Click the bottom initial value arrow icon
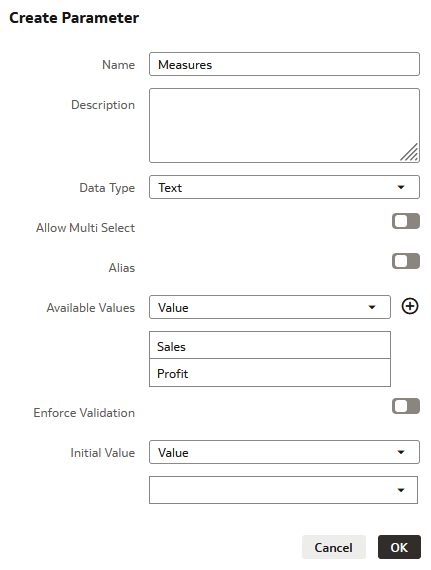 (401, 490)
